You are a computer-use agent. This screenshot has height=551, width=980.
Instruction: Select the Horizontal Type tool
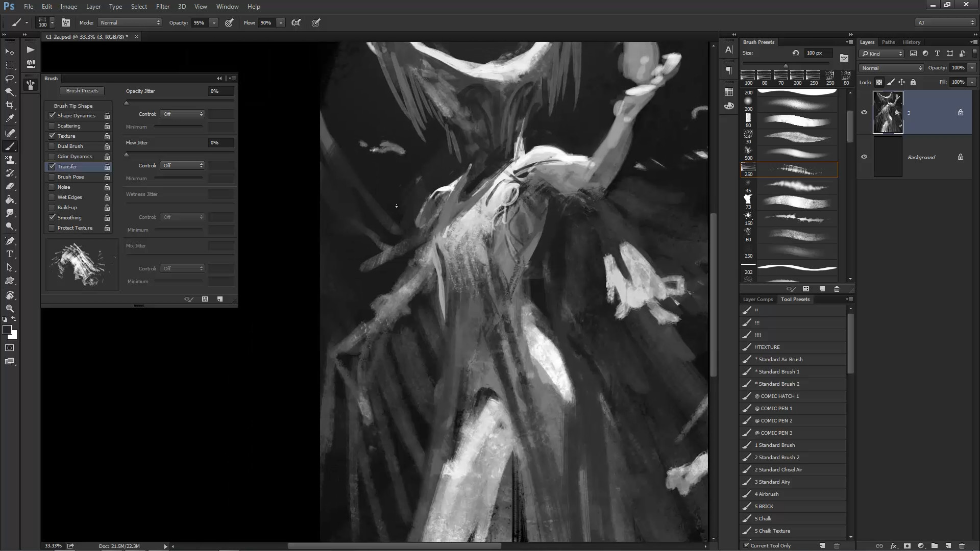10,254
